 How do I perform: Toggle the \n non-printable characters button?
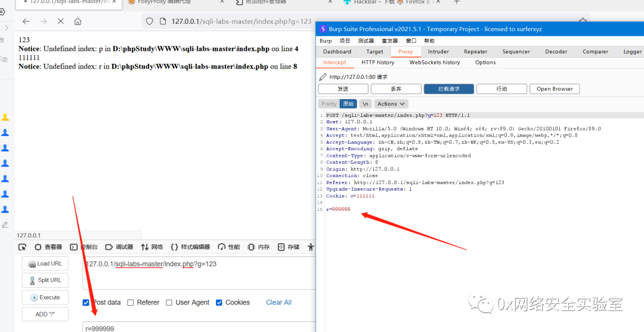365,104
